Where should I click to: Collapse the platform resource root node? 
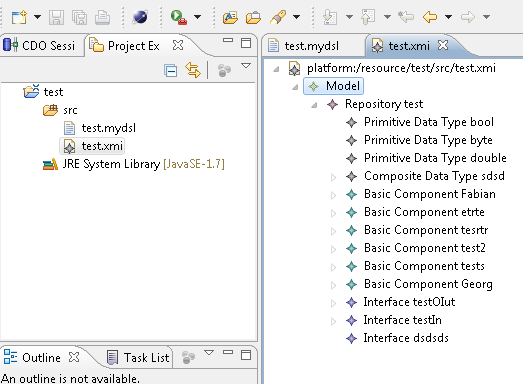276,69
